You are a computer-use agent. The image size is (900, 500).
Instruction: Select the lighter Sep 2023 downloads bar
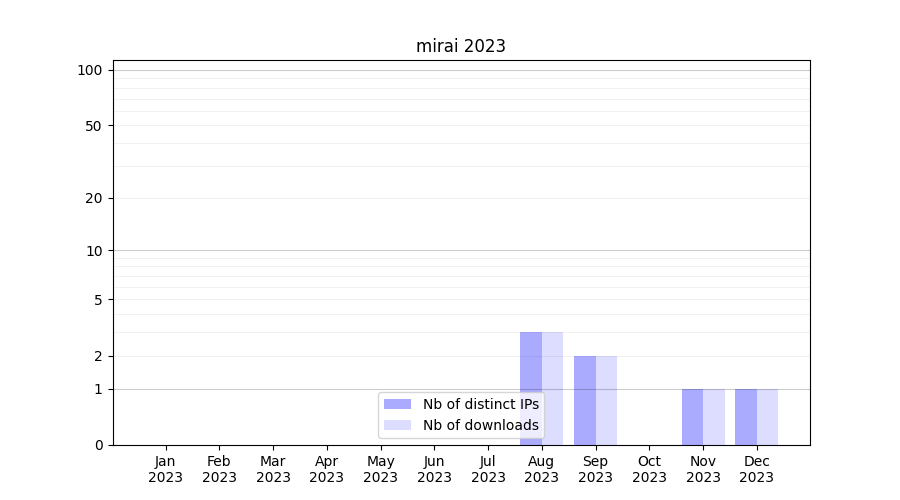(606, 400)
